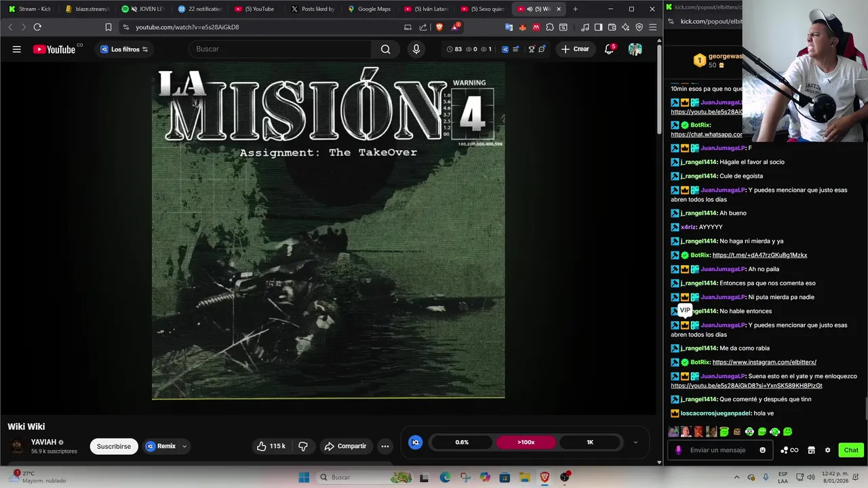Click the vidIQ Remix button
The width and height of the screenshot is (868, 488).
(x=161, y=446)
